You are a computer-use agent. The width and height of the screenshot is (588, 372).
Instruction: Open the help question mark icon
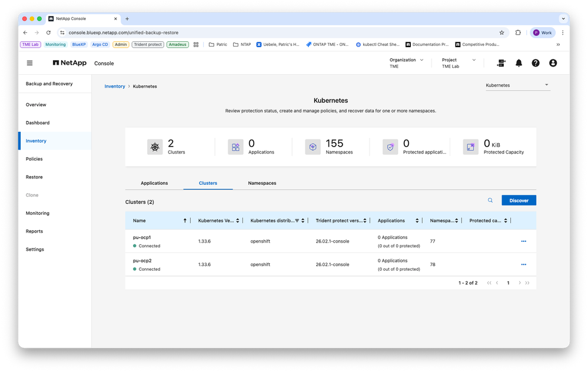(x=536, y=63)
